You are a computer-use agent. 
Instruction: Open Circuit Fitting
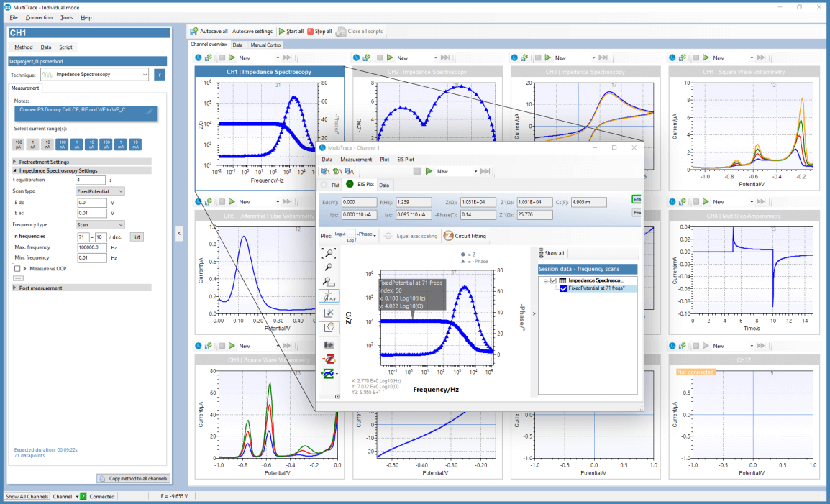465,236
